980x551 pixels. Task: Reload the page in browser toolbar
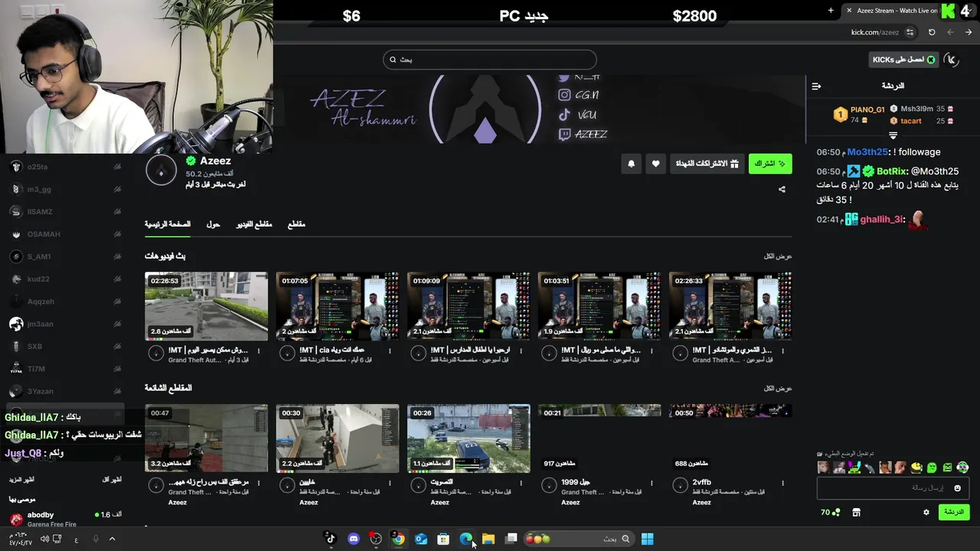(x=932, y=32)
